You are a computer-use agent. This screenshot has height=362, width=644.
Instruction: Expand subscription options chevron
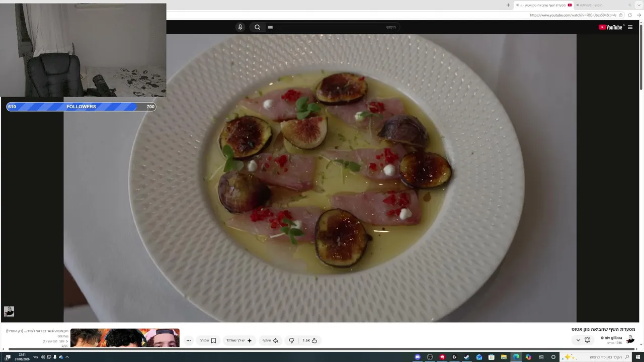point(578,340)
